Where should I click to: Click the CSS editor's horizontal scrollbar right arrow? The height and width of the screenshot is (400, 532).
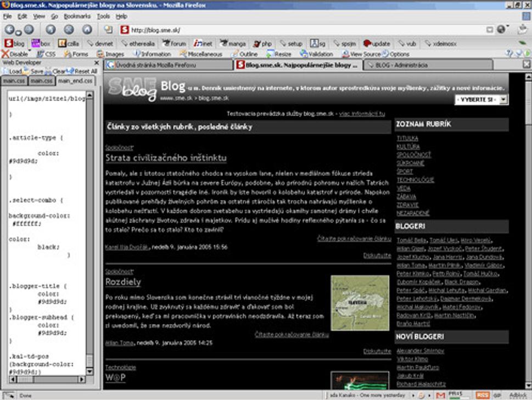point(82,379)
